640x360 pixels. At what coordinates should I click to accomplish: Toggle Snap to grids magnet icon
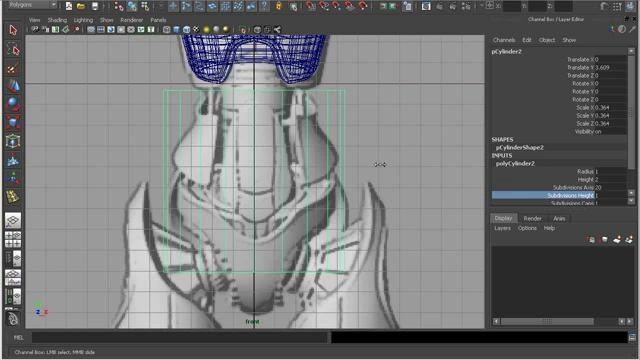tap(311, 6)
